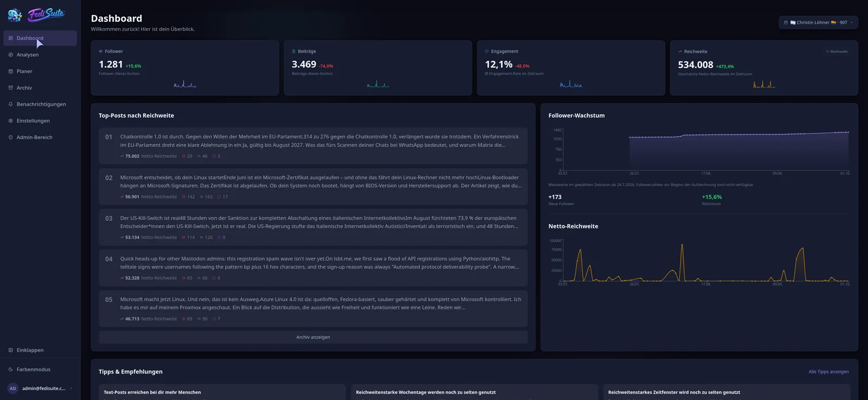Viewport: 868px width, 400px height.
Task: Open top post 04 about Mastodon admins
Action: (313, 268)
